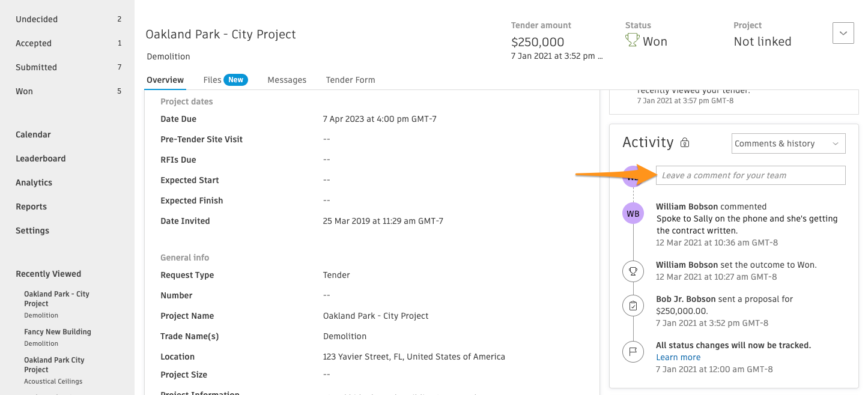Screen dimensions: 868x395
Task: Open the Comments & history filter dropdown
Action: (x=788, y=143)
